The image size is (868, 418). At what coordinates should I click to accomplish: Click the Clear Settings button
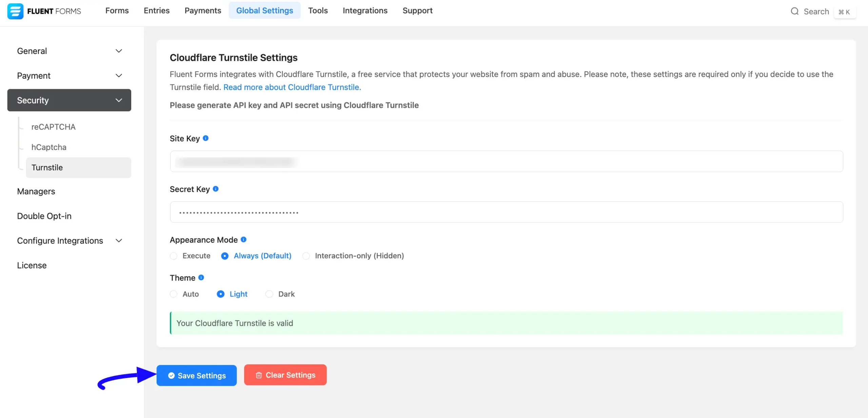point(285,375)
